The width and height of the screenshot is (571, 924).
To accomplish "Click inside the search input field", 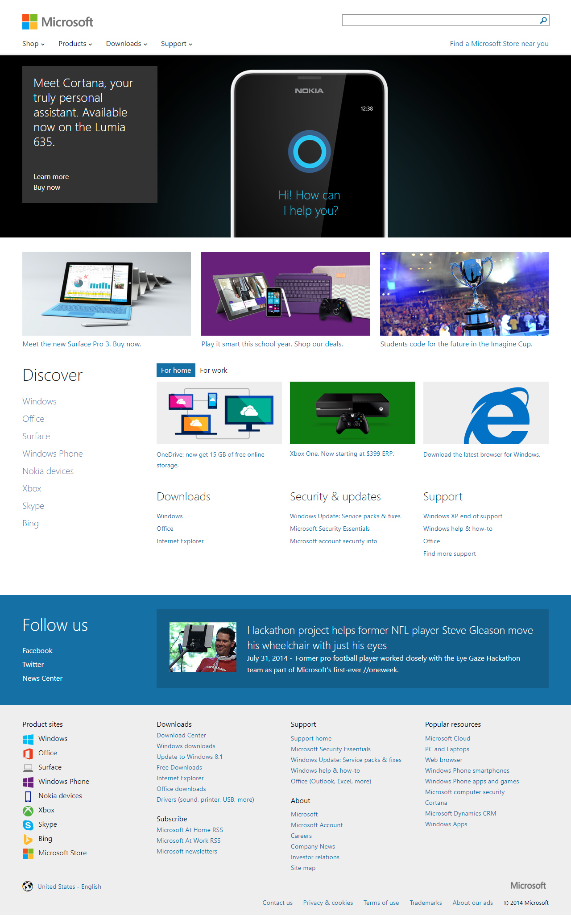I will point(440,20).
